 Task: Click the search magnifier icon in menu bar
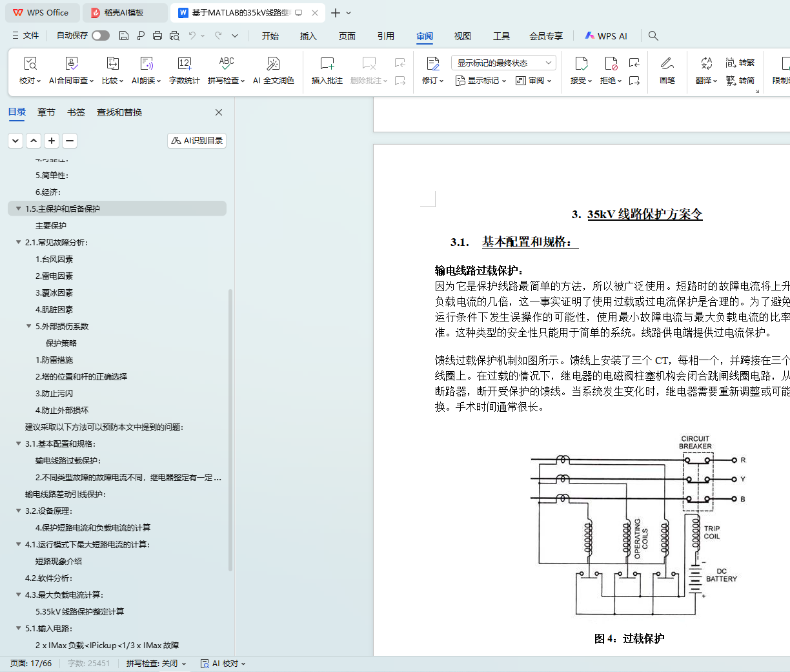(x=653, y=36)
